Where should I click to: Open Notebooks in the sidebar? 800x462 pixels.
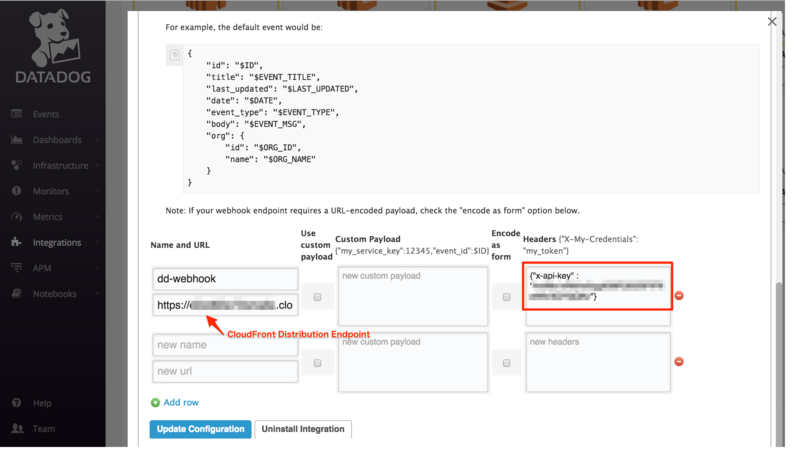55,294
